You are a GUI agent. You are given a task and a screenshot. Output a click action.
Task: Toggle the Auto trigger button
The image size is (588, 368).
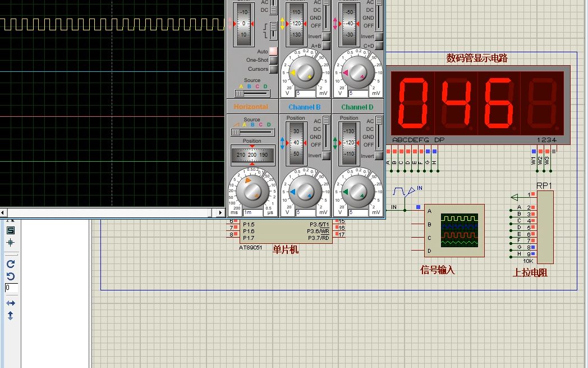tap(273, 52)
